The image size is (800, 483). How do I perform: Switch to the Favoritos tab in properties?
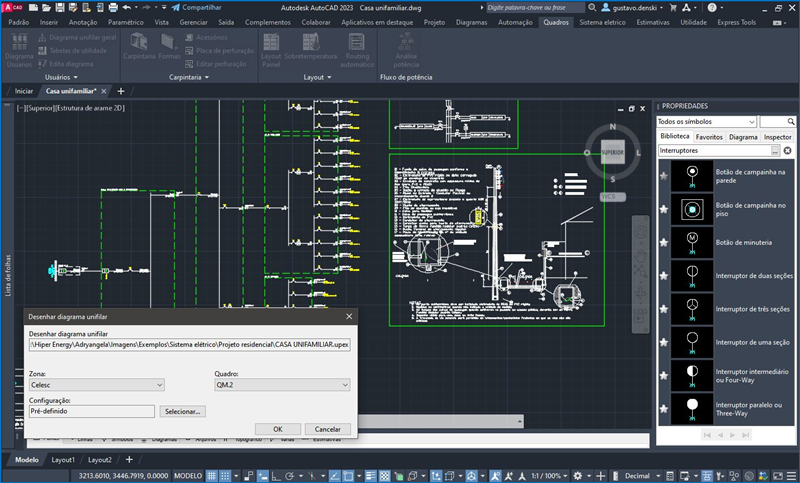(709, 136)
